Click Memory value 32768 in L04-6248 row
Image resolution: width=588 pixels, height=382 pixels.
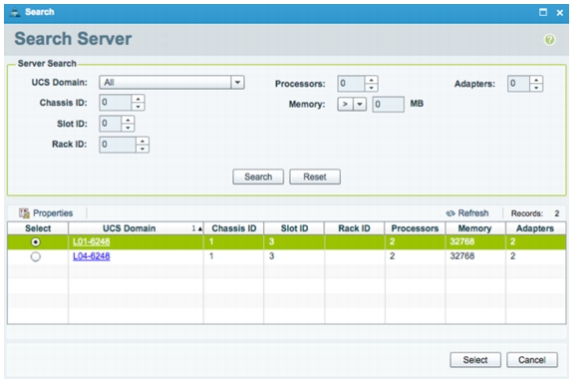462,256
